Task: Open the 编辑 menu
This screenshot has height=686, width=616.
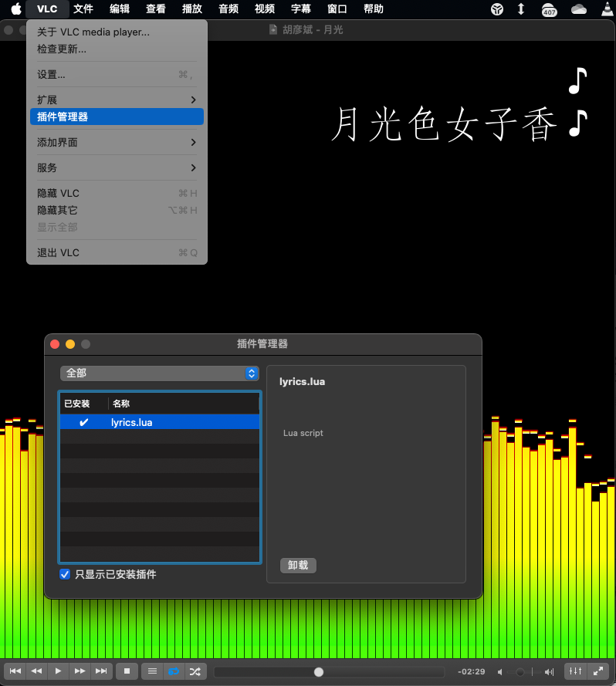Action: pyautogui.click(x=120, y=8)
